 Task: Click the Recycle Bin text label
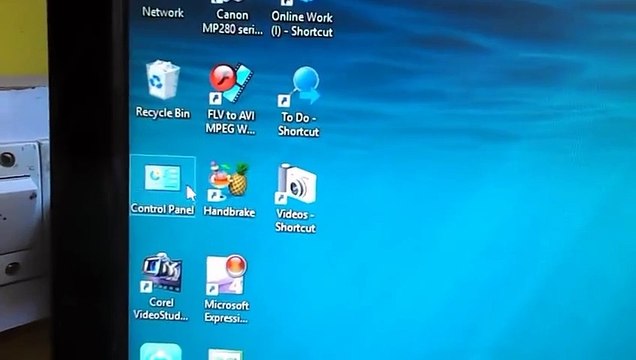coord(163,113)
